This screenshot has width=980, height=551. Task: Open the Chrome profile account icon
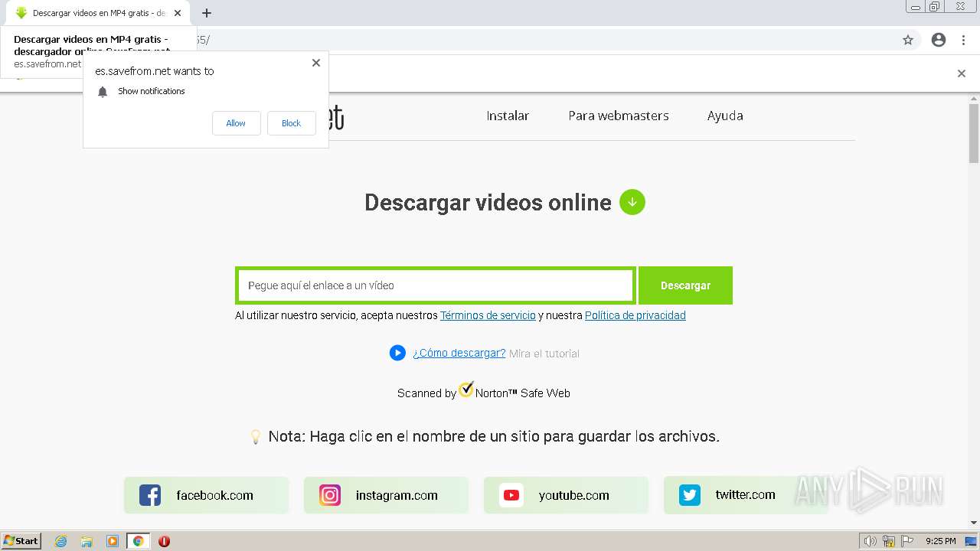click(939, 40)
